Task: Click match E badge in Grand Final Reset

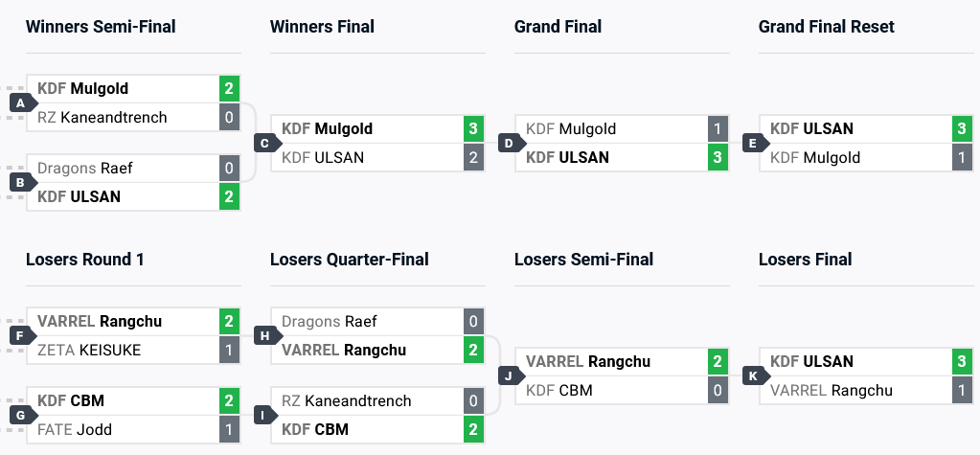Action: (x=752, y=143)
